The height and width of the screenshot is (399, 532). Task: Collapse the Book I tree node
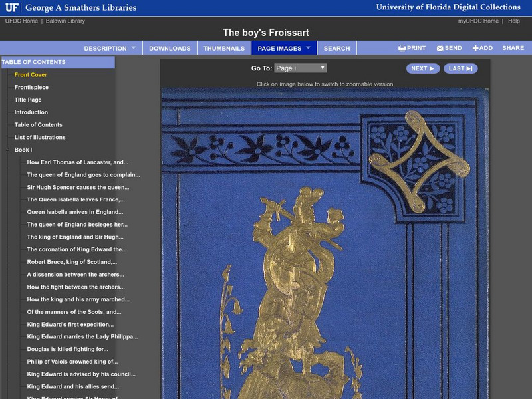click(9, 150)
